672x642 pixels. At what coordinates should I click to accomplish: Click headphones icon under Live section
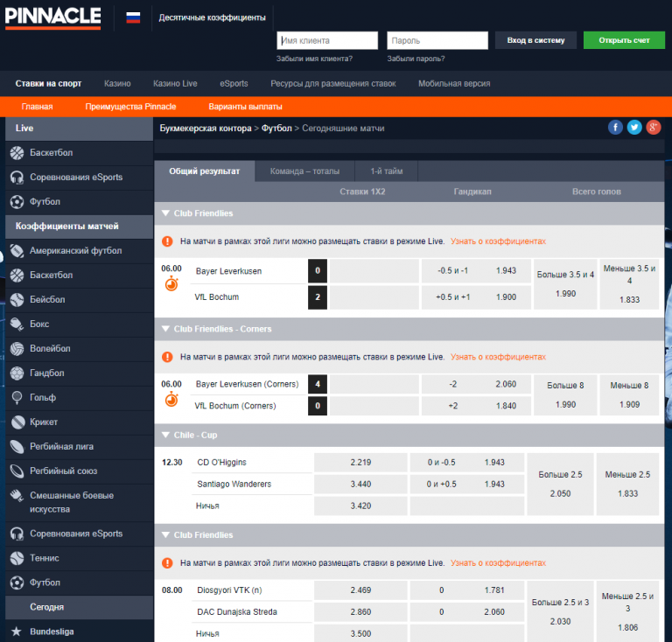pos(17,178)
